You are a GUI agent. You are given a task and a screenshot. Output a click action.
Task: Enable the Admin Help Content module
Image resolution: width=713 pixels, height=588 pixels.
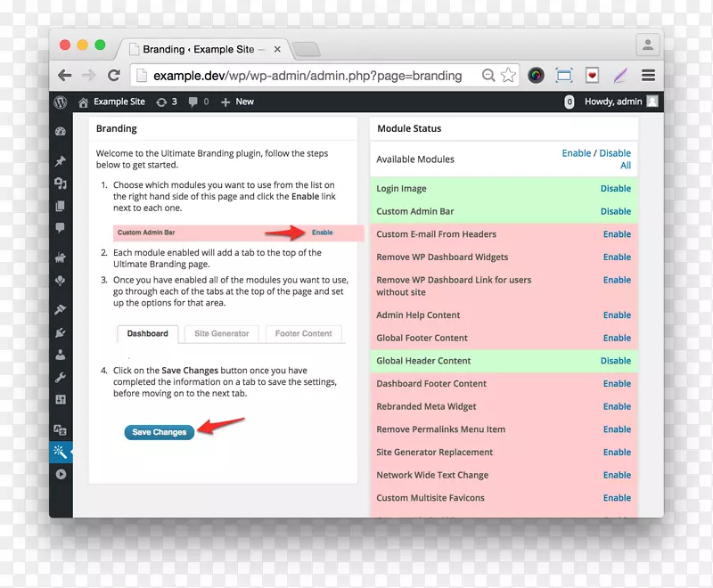[616, 315]
